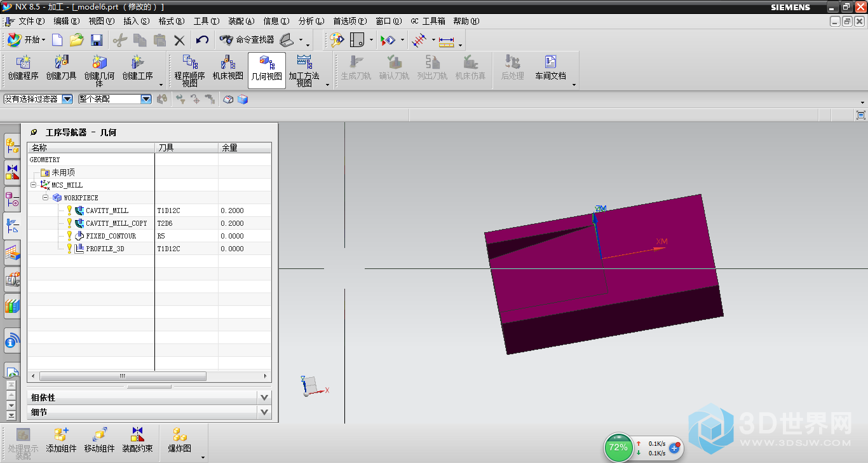Image resolution: width=868 pixels, height=463 pixels.
Task: Click the Cut scissors icon
Action: tap(119, 40)
